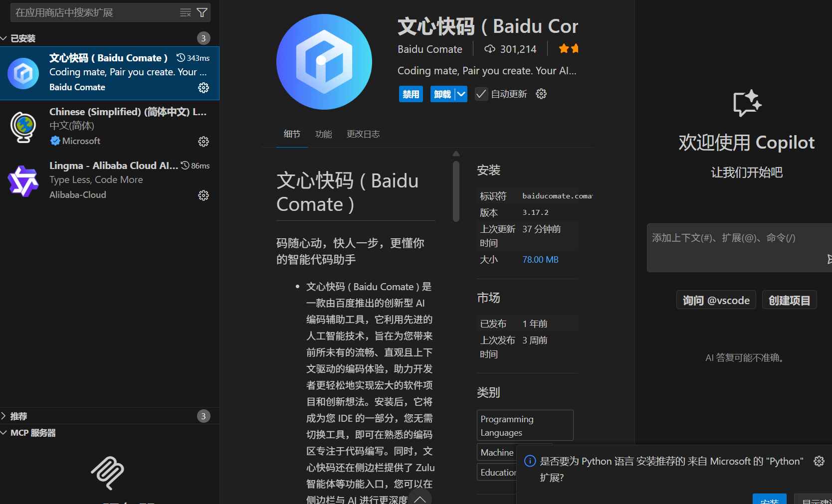Click the 86ms Lingma activation time indicator
The height and width of the screenshot is (504, 832).
click(195, 166)
